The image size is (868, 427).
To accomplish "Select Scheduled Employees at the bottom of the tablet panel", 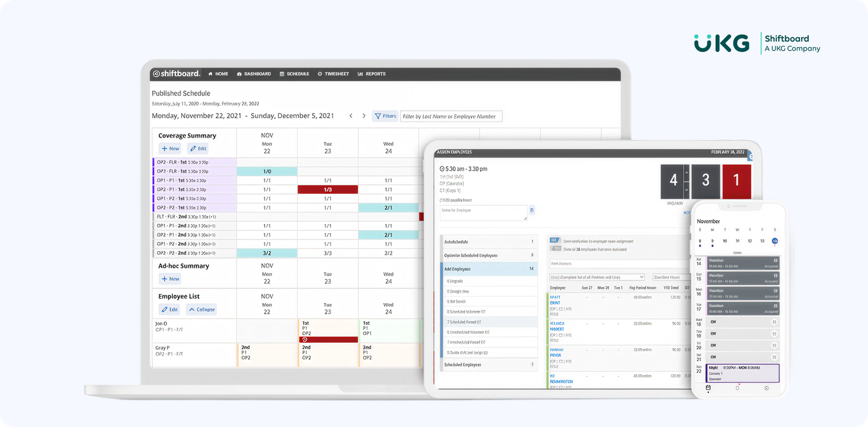I will pyautogui.click(x=489, y=365).
